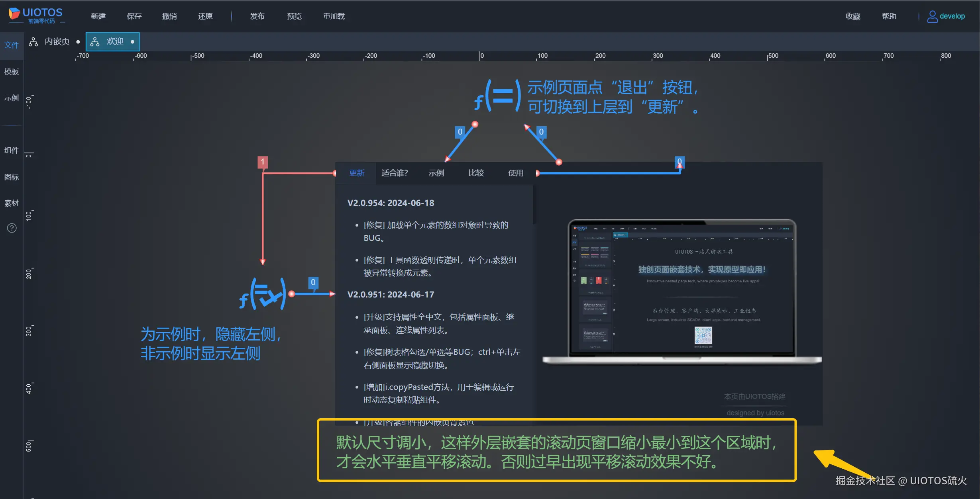The image size is (980, 499).
Task: Open the 示例 tab in embedded page
Action: (x=436, y=173)
